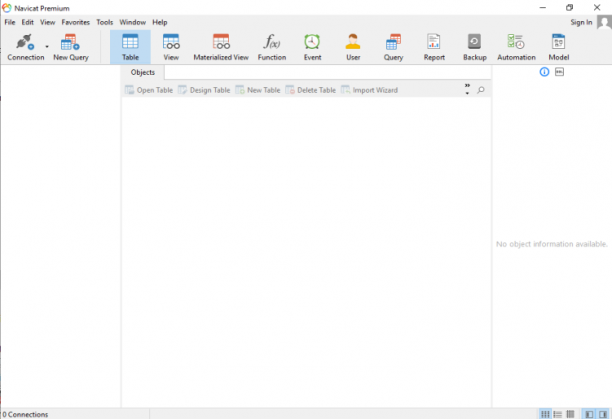Image resolution: width=612 pixels, height=419 pixels.
Task: Open the File menu
Action: pos(10,22)
